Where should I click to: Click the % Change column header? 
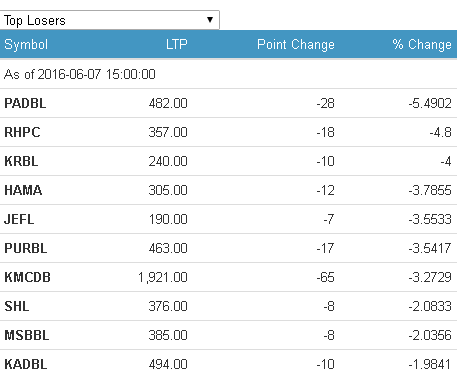[422, 44]
